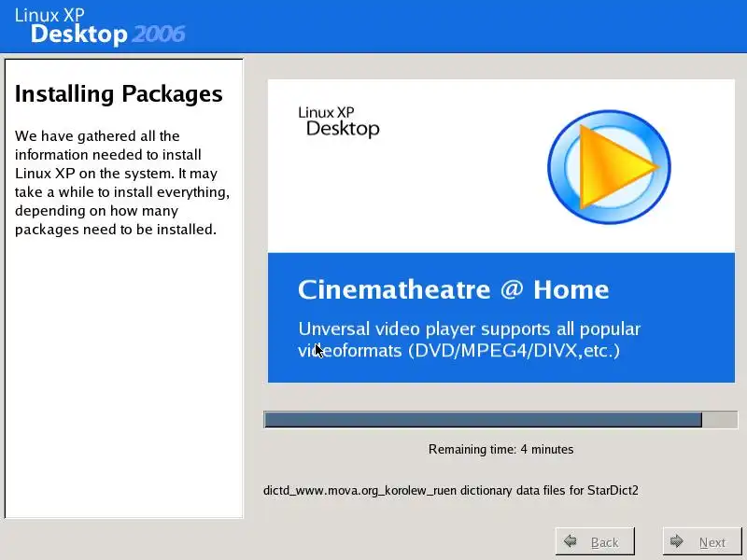Click the blue media player play icon

[609, 167]
